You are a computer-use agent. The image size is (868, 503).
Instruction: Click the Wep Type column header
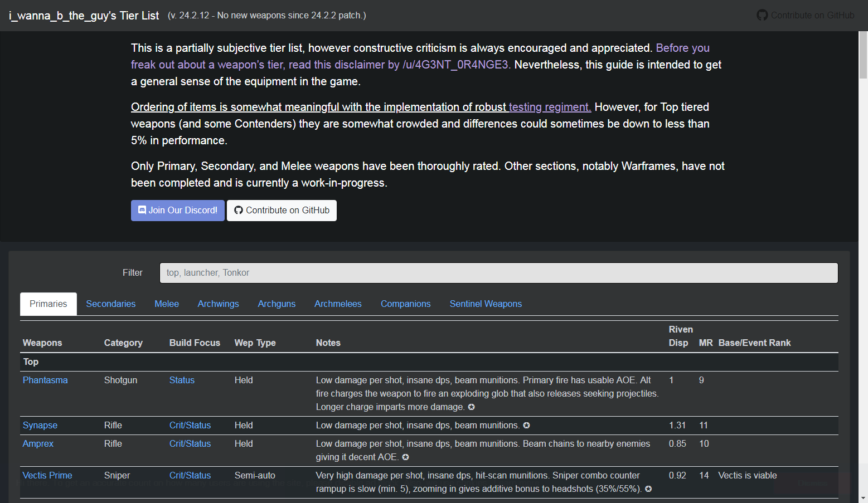click(255, 343)
